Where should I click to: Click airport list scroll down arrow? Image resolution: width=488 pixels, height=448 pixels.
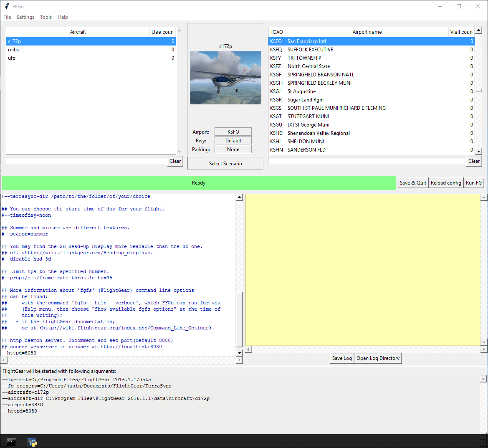[x=479, y=151]
